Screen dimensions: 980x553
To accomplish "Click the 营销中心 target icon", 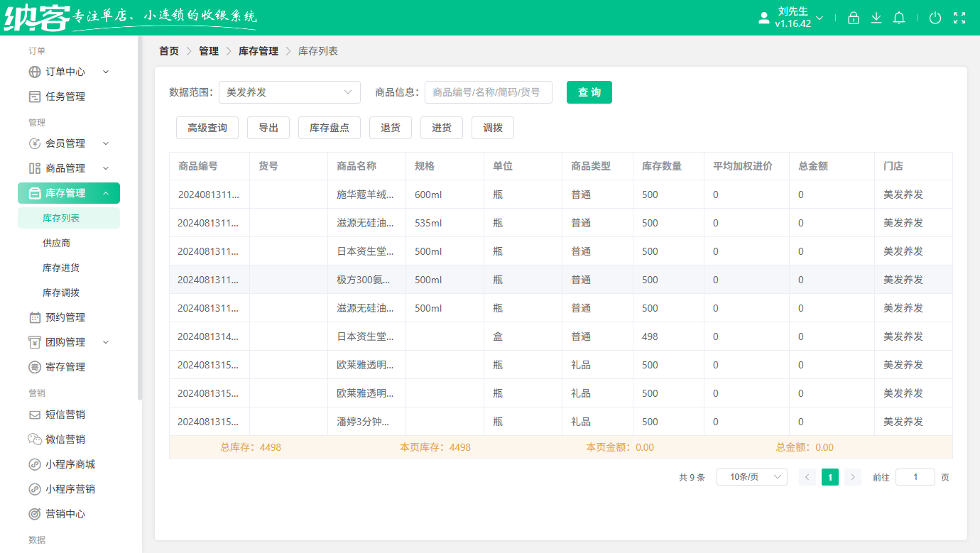I will pos(35,514).
